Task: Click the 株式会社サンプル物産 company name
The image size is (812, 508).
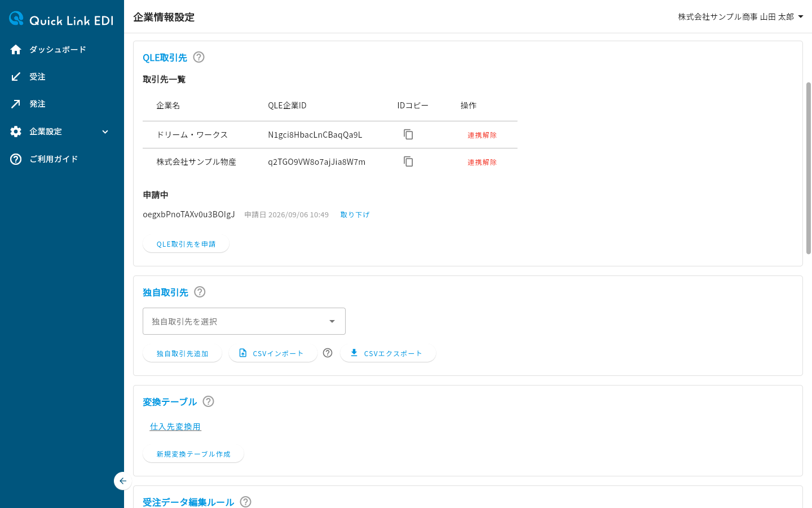Action: tap(196, 162)
